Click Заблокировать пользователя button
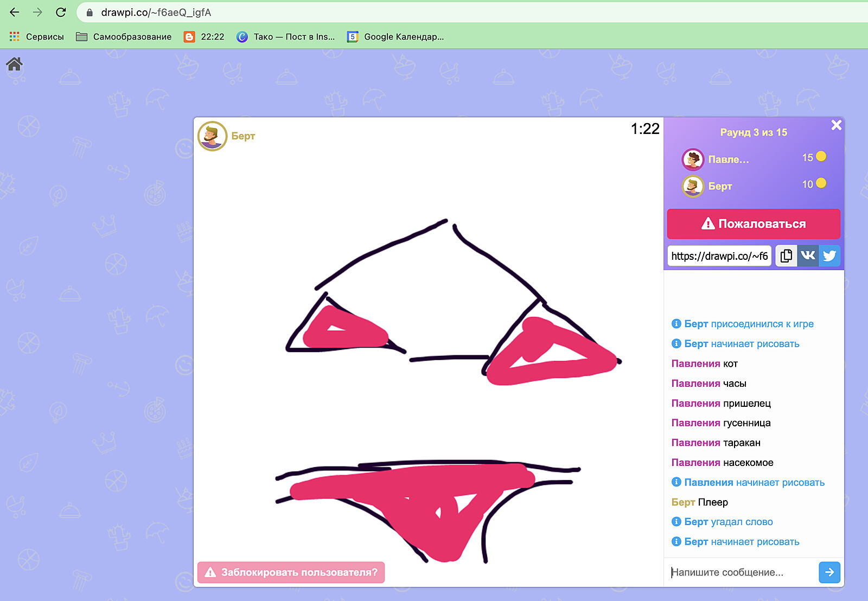This screenshot has height=601, width=868. 291,572
